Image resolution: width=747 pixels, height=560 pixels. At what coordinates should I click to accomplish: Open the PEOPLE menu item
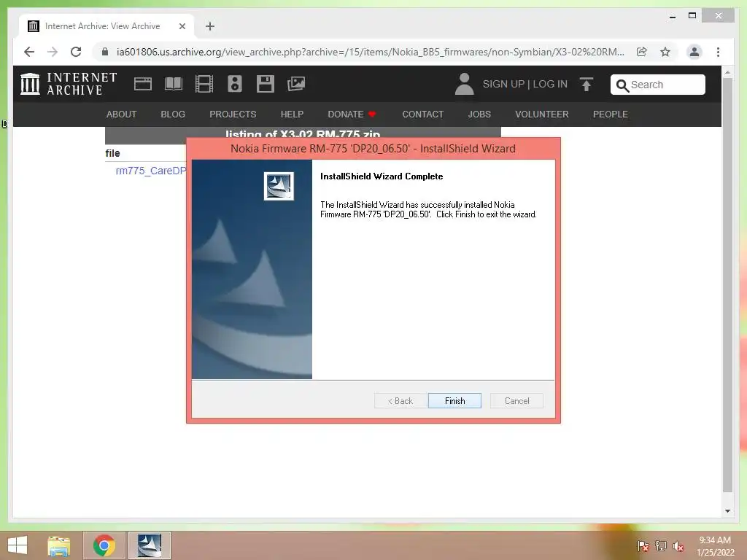tap(611, 114)
